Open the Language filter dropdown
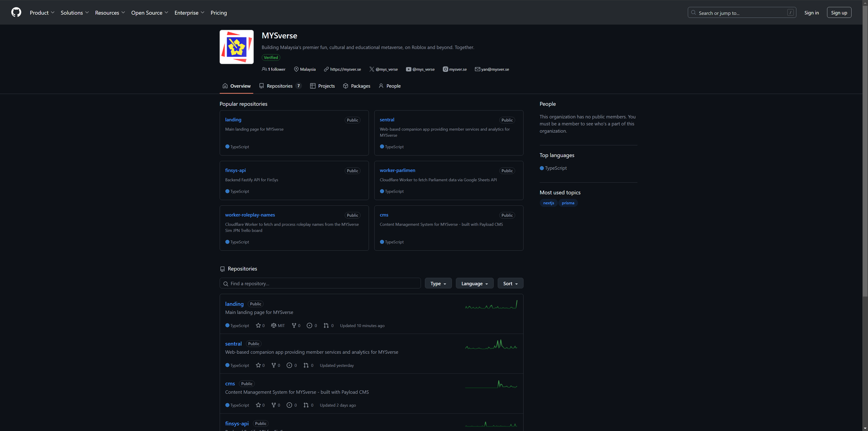868x431 pixels. click(x=474, y=283)
